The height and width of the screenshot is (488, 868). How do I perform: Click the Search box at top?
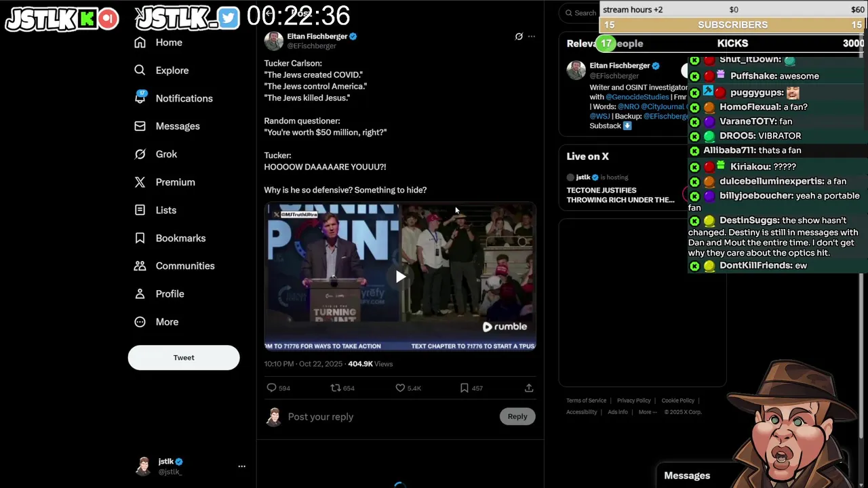580,13
